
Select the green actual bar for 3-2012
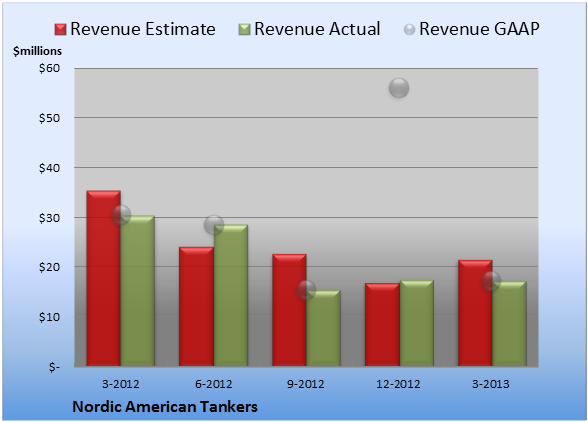point(138,291)
